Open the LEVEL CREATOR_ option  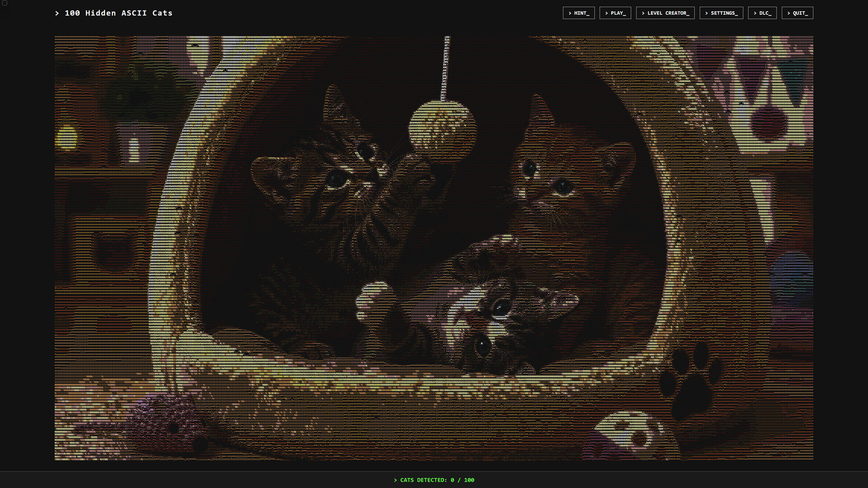tap(665, 13)
